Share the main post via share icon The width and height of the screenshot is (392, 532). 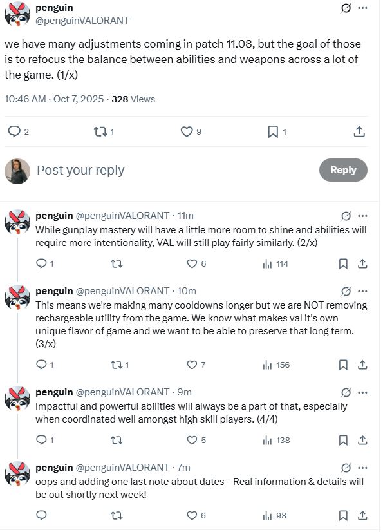tap(360, 131)
